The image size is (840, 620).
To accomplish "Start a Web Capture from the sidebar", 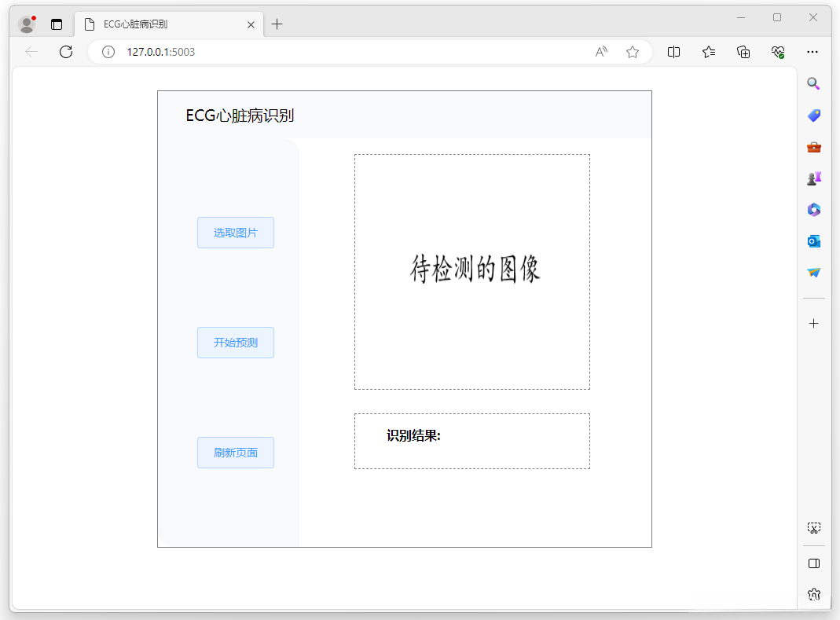I will click(813, 527).
